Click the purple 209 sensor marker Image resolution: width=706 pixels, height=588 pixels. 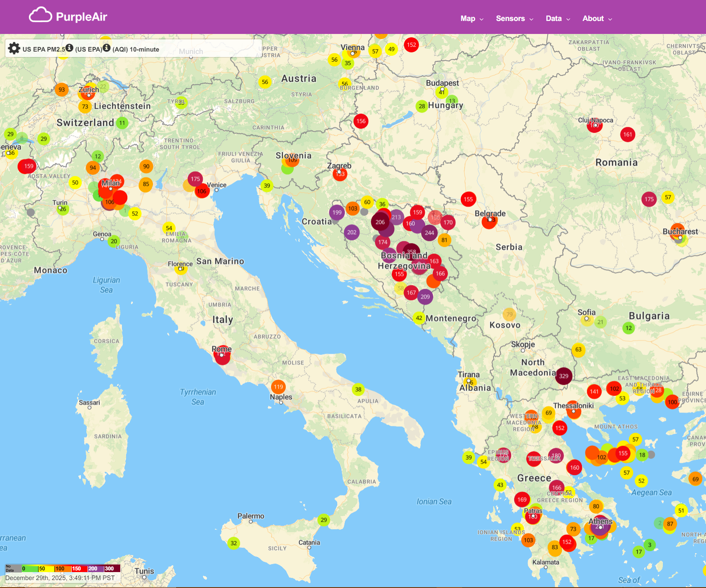(x=425, y=297)
